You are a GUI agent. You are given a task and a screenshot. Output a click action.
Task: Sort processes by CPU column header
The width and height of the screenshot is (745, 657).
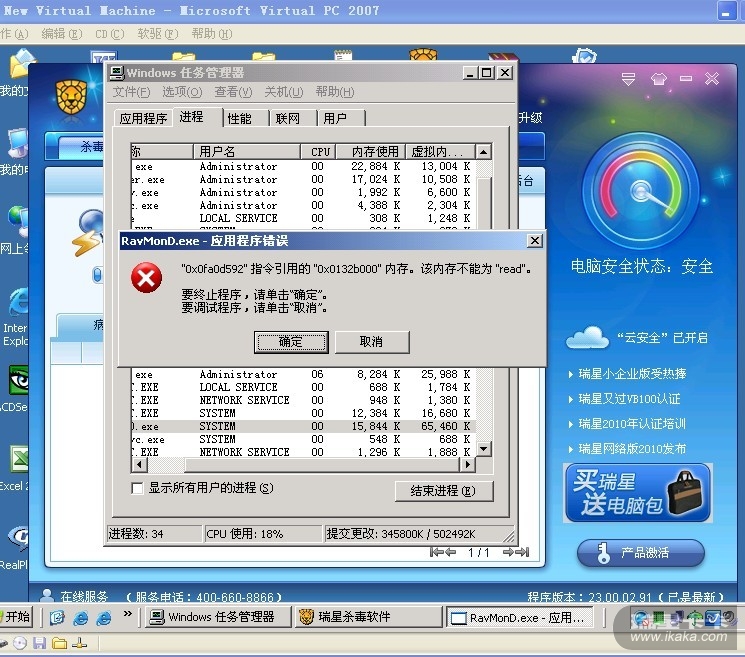[318, 152]
